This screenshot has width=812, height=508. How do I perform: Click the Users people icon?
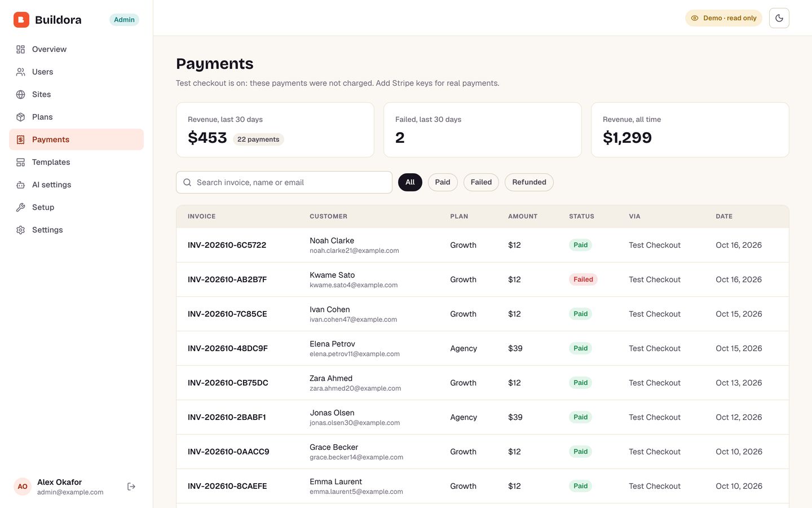click(x=21, y=72)
